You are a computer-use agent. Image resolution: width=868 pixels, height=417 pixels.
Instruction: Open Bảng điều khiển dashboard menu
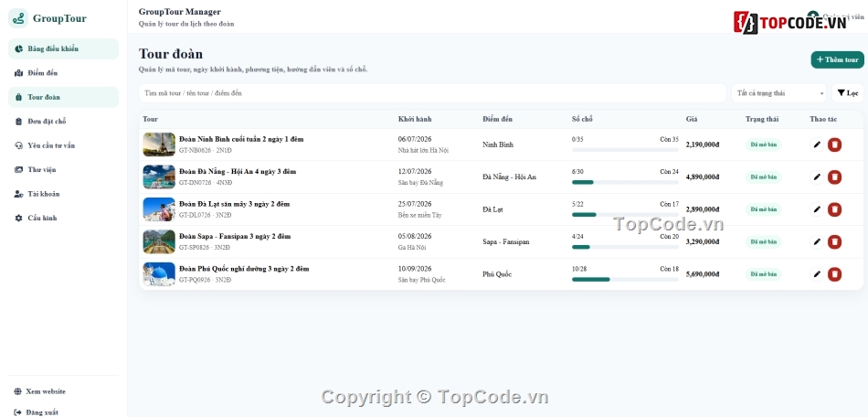[x=63, y=48]
